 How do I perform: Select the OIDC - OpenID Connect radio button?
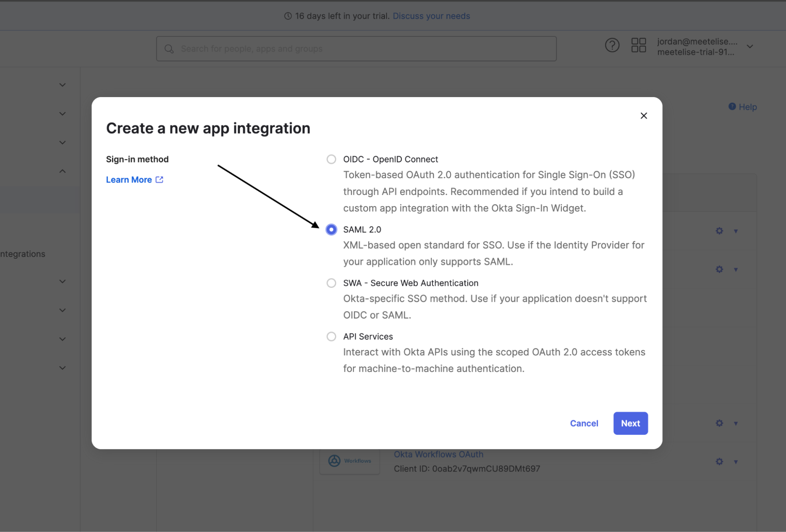pyautogui.click(x=331, y=159)
